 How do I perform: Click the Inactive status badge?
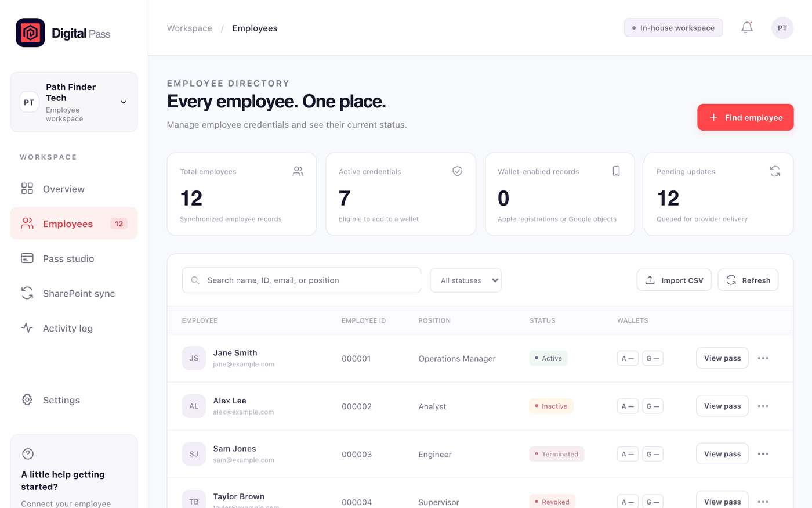(551, 406)
